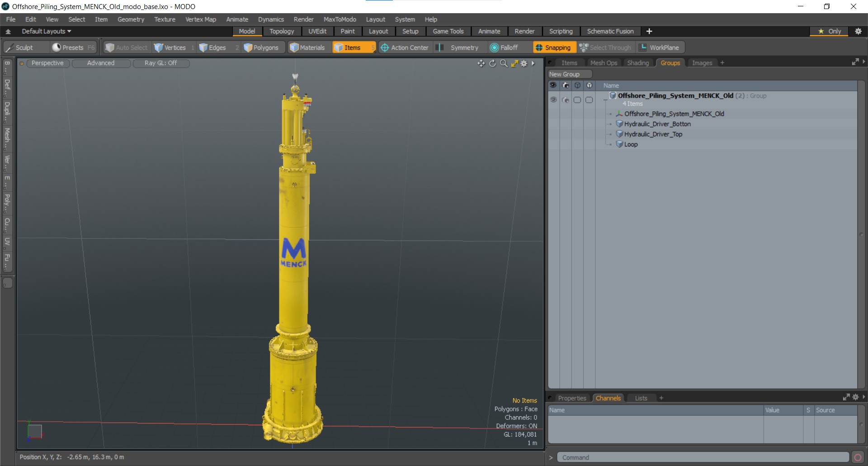Click the viewport zoom magnifier icon
The height and width of the screenshot is (466, 868).
tap(504, 63)
